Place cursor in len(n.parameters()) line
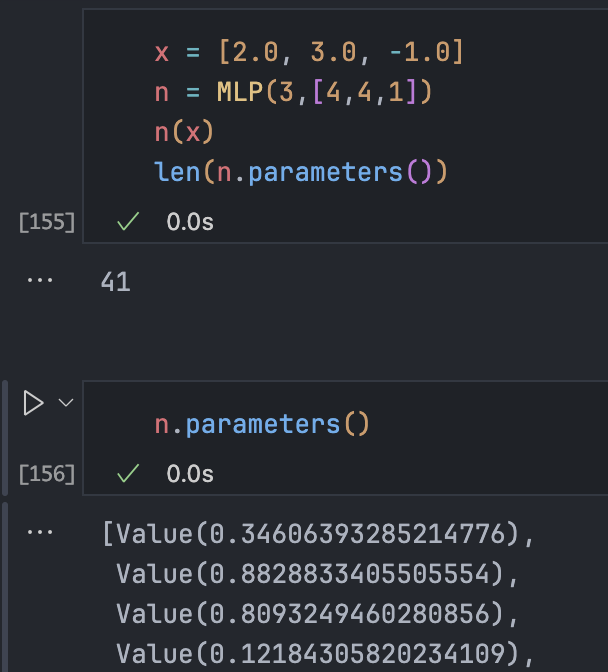This screenshot has width=608, height=672. [x=300, y=172]
